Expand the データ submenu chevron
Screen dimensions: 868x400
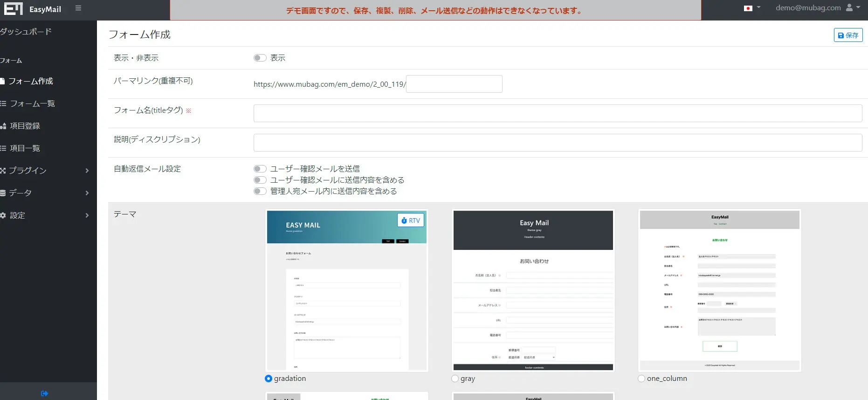tap(87, 193)
